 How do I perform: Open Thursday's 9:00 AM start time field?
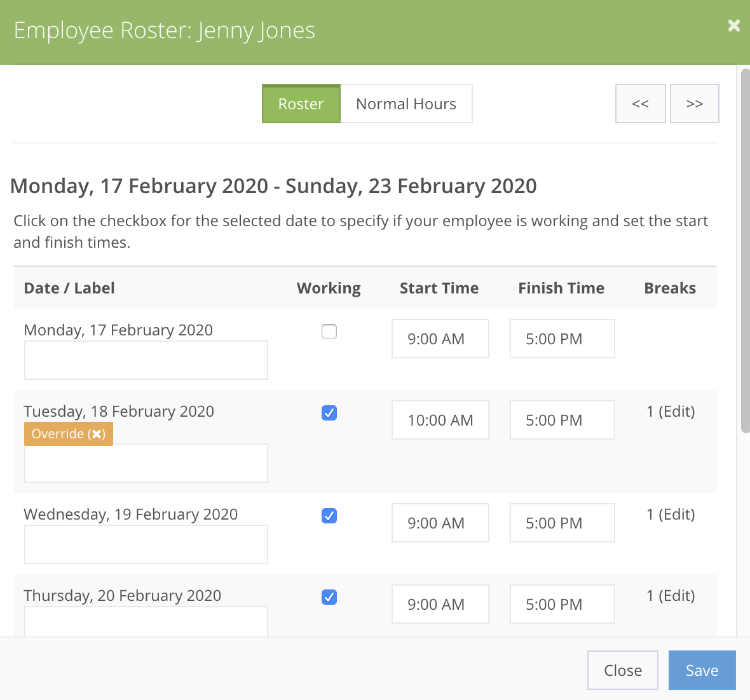pos(440,604)
